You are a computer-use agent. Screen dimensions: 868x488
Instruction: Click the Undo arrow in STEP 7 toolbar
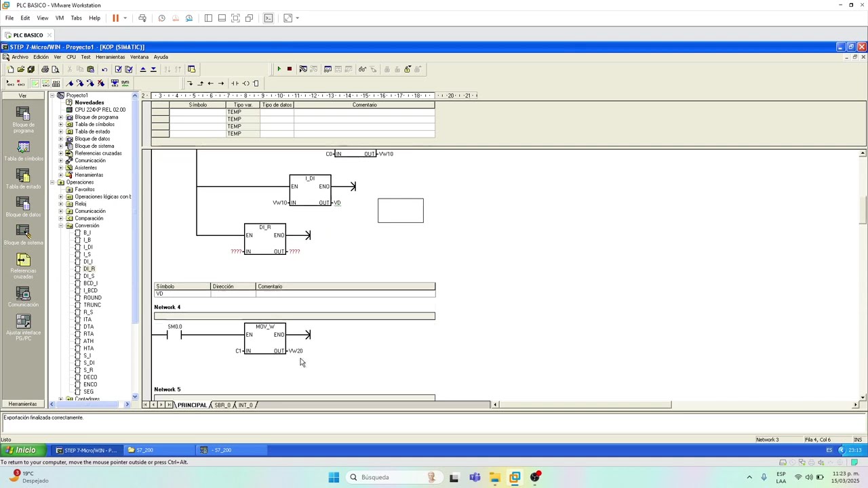click(104, 69)
